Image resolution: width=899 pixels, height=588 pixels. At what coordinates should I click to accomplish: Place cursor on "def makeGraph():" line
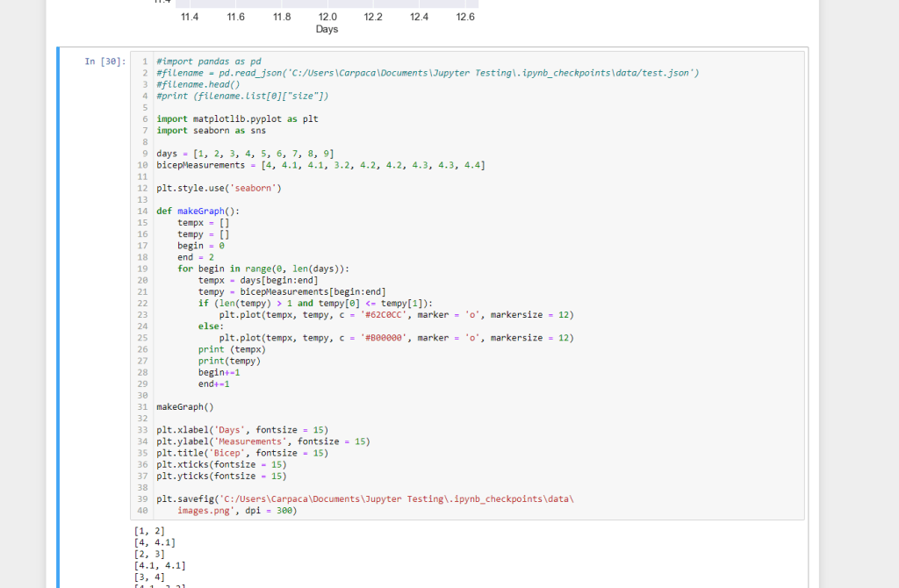(x=198, y=212)
